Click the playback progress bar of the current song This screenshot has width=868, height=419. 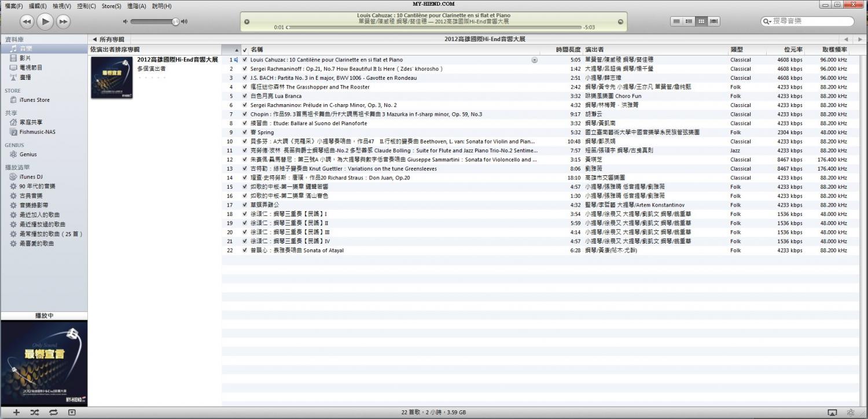pos(433,27)
